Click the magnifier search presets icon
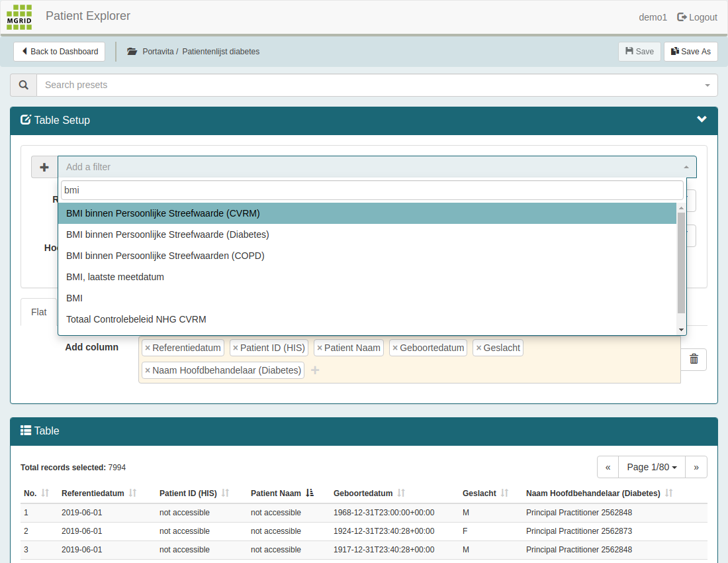This screenshot has width=728, height=563. click(x=24, y=85)
